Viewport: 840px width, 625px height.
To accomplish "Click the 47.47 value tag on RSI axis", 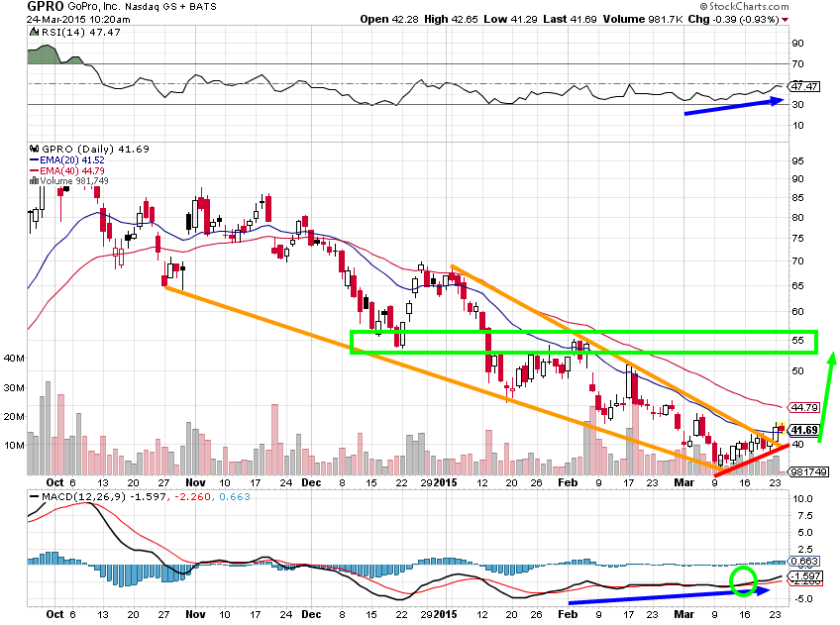I will (x=804, y=86).
